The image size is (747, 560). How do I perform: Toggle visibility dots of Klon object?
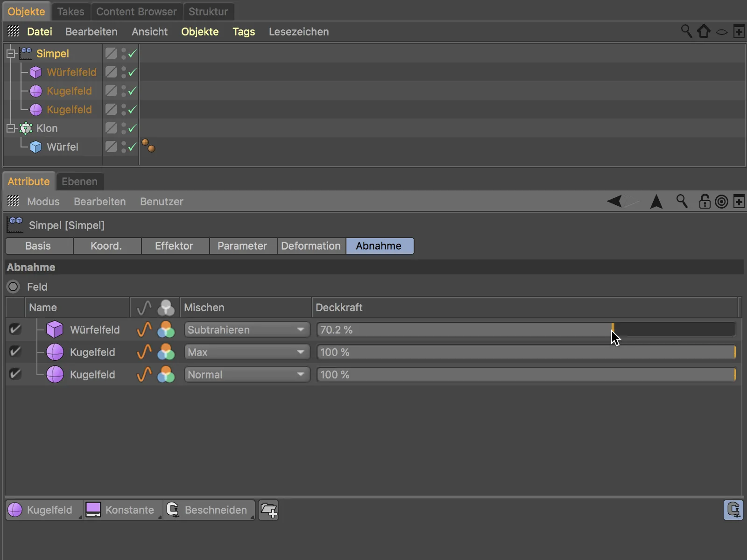pos(124,128)
